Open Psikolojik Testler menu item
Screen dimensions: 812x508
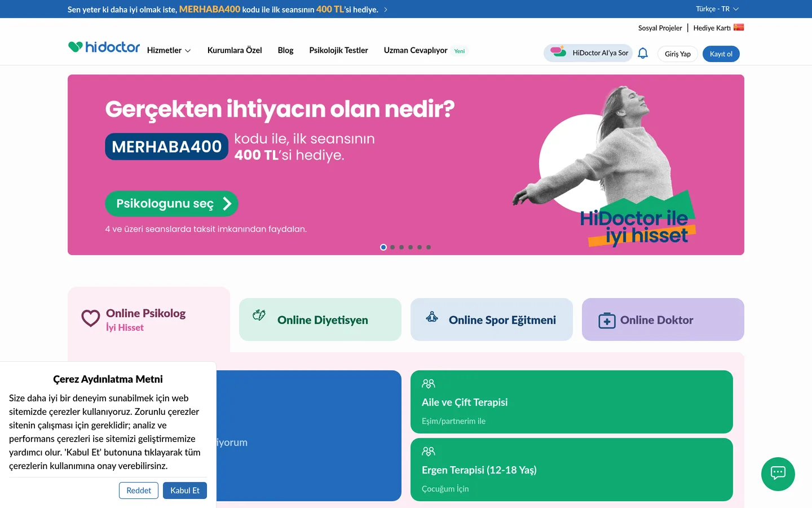click(x=338, y=50)
